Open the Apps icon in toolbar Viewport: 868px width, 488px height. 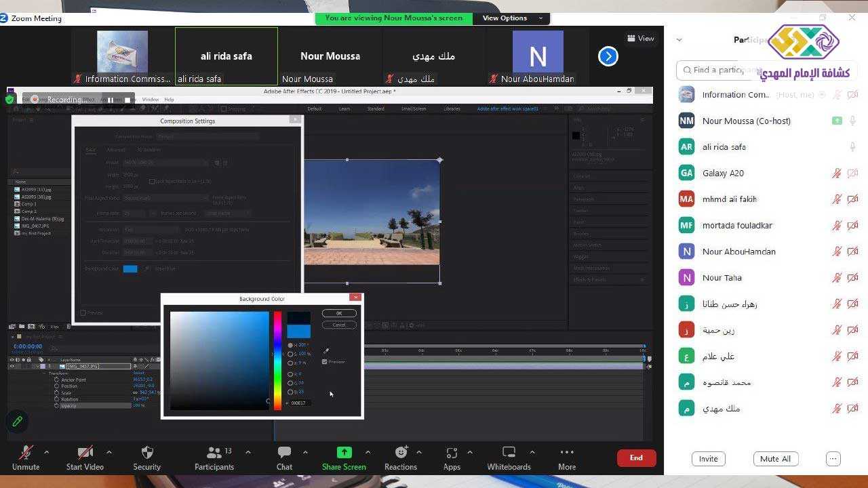pyautogui.click(x=452, y=453)
